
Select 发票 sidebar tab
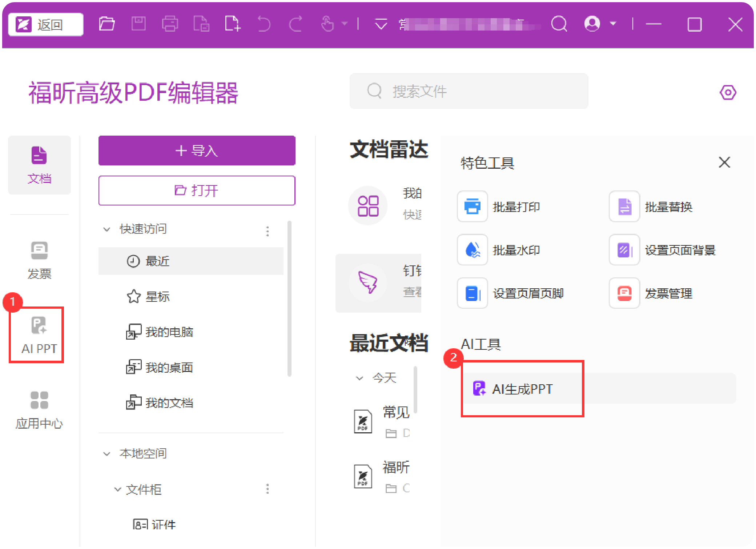(39, 260)
